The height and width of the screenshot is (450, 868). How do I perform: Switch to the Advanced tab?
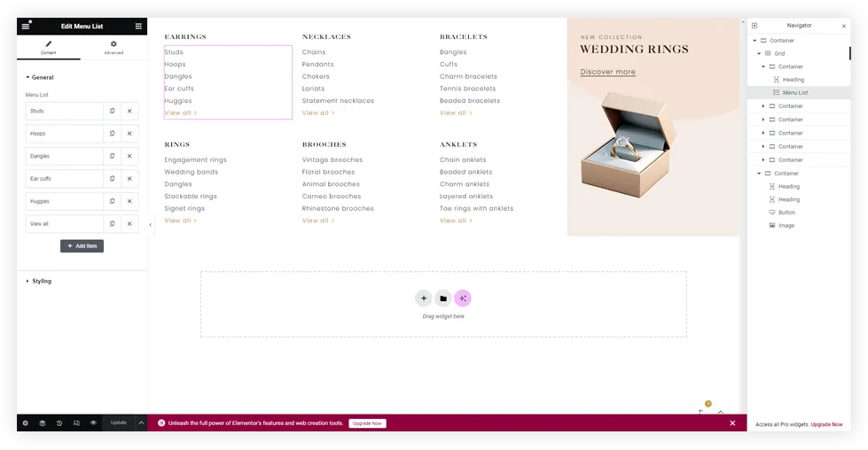(113, 48)
